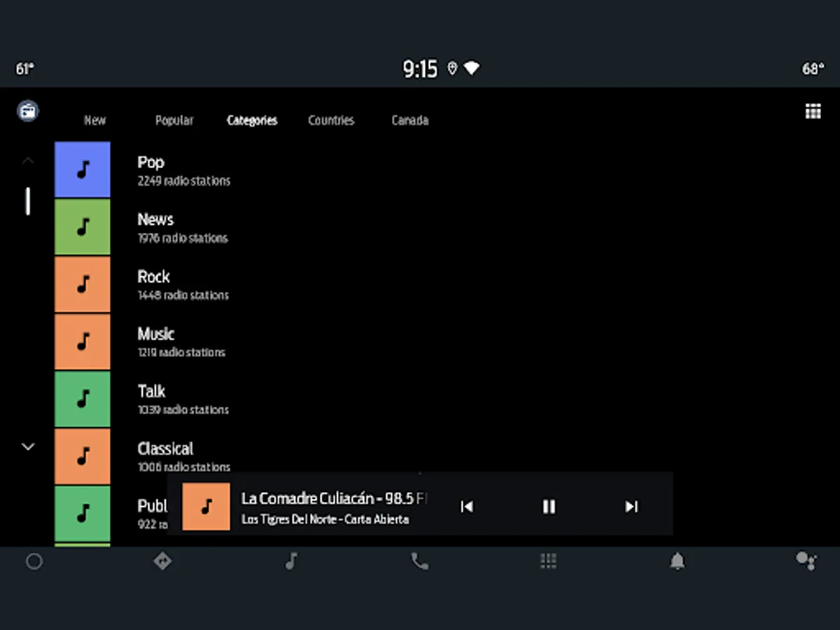Open the Pop category blue thumbnail
The image size is (840, 630).
pos(83,169)
